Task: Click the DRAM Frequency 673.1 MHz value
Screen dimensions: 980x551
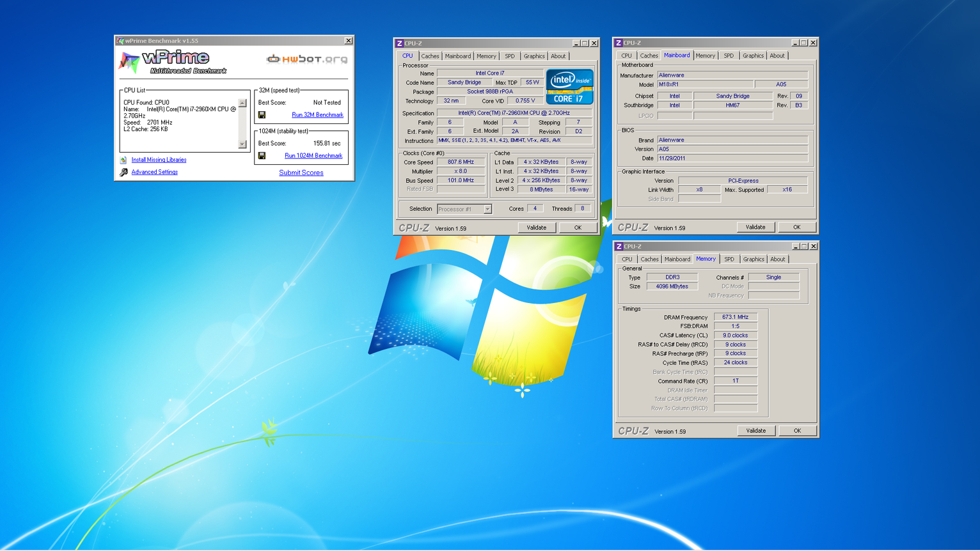Action: [736, 317]
